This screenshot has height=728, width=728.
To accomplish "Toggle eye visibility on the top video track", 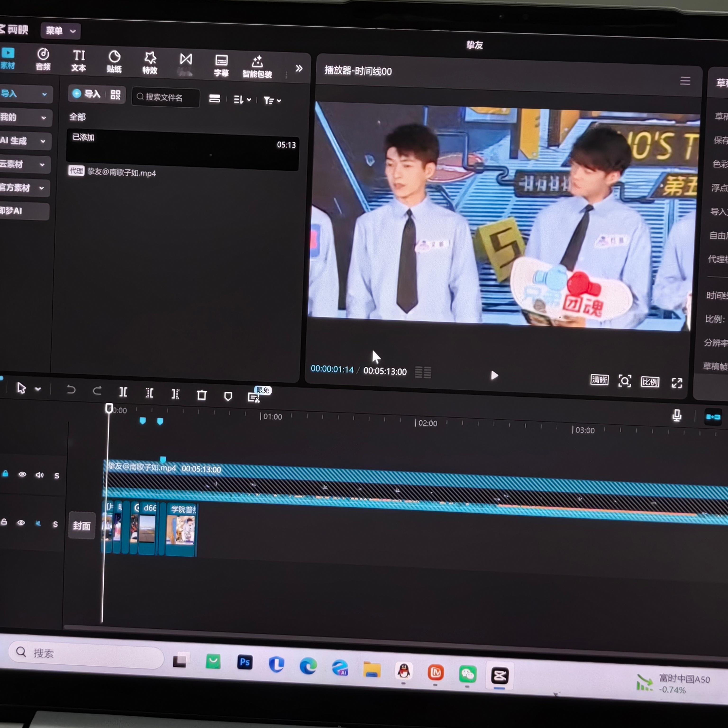I will (x=23, y=474).
